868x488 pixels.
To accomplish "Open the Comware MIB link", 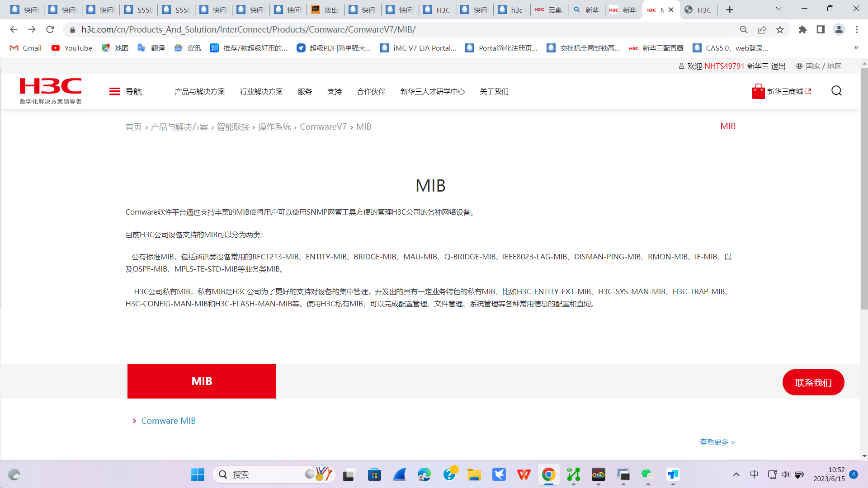I will 168,421.
